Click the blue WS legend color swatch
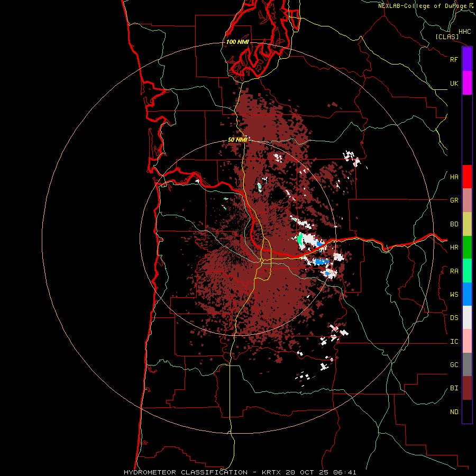Screen dimensions: 476x476 point(467,294)
